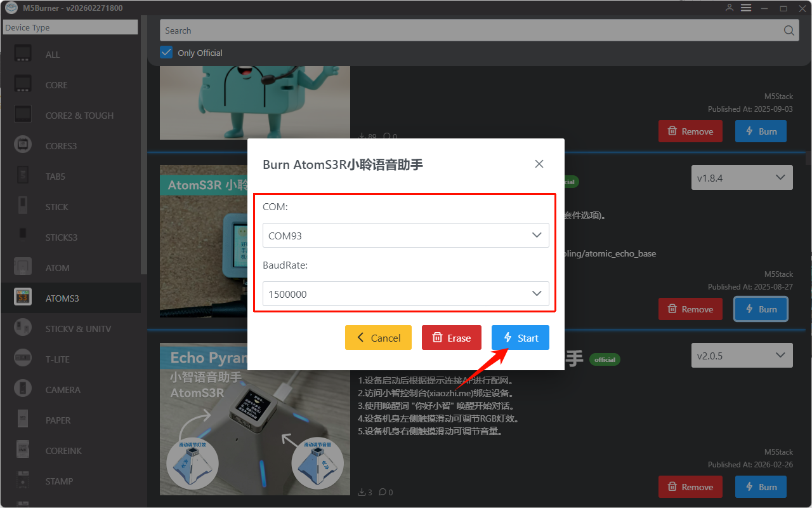Open the v2.0.5 version dropdown
This screenshot has width=812, height=508.
[742, 356]
